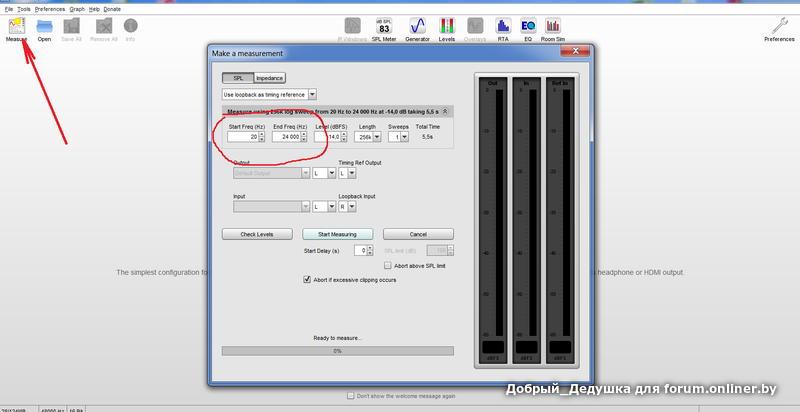
Task: Adjust the Level dBFS stepper arrows
Action: [344, 137]
